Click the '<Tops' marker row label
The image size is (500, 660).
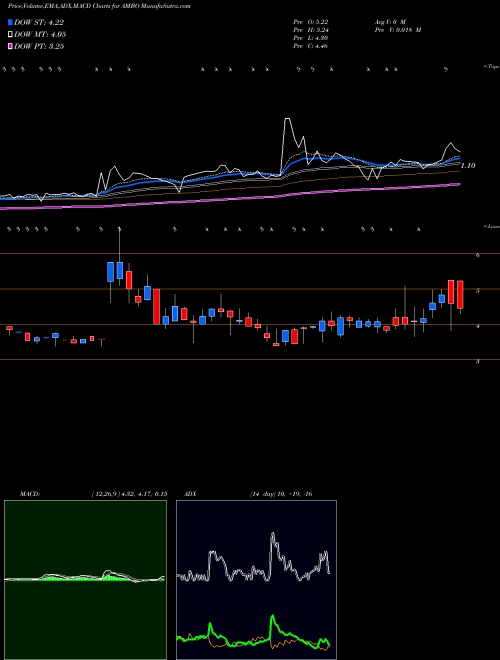[x=491, y=67]
